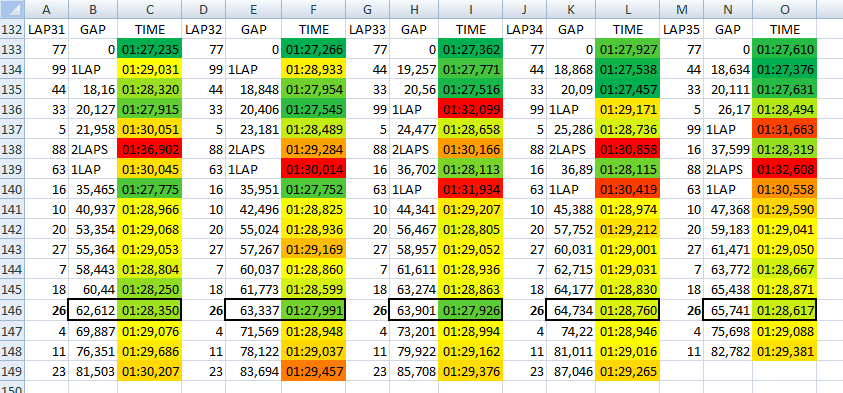Select the column G header
This screenshot has height=393, width=843.
[x=367, y=9]
